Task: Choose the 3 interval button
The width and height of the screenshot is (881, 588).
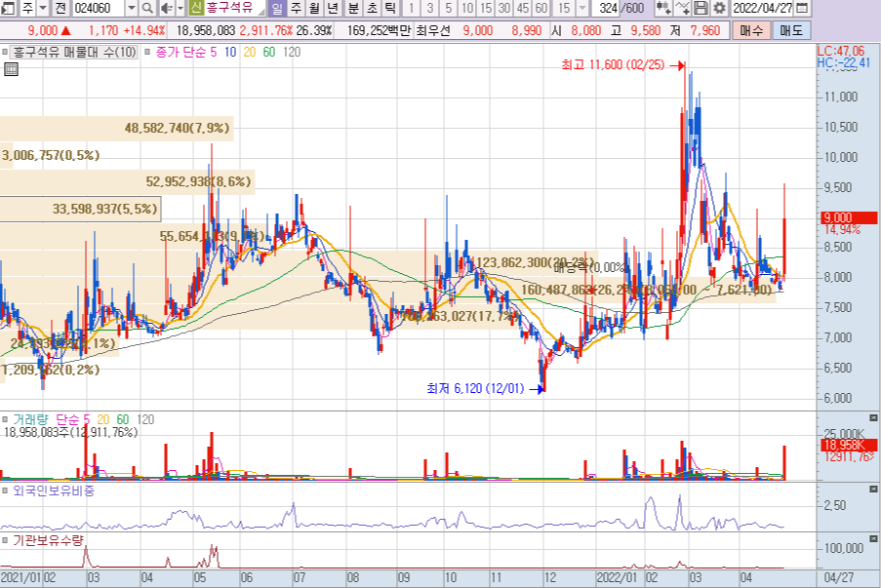Action: [x=430, y=8]
